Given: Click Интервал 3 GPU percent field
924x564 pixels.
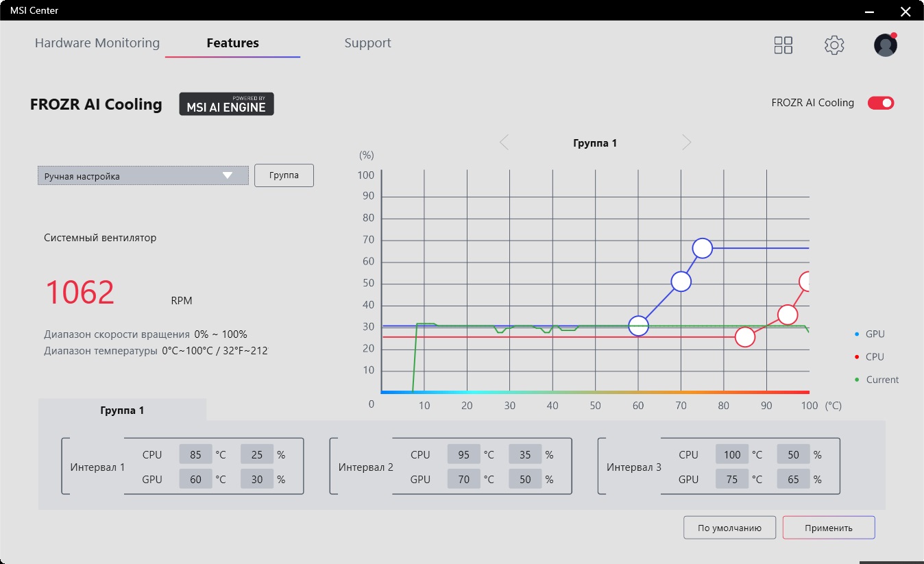Looking at the screenshot, I should (793, 479).
